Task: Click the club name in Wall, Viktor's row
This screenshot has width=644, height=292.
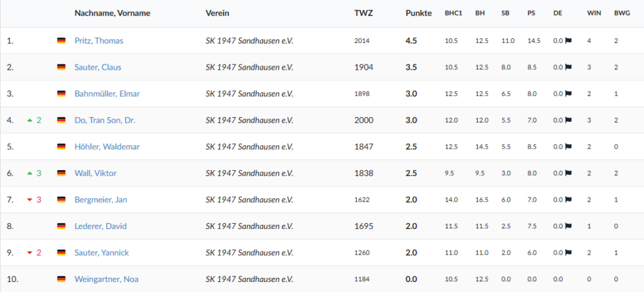Action: tap(249, 173)
